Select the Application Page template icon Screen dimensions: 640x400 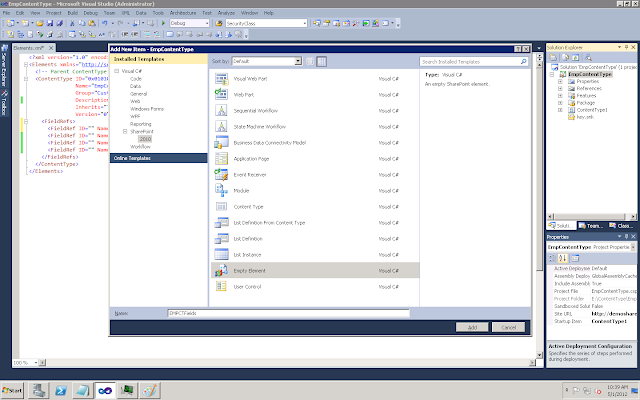tap(221, 159)
